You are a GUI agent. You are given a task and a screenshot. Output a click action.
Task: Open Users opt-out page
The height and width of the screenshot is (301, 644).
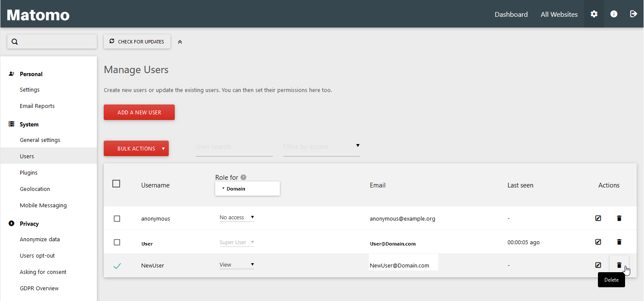click(37, 255)
